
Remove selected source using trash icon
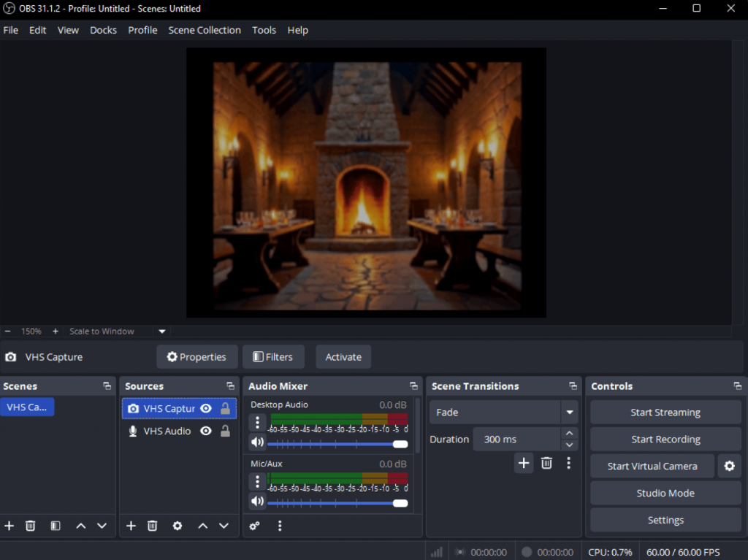tap(153, 526)
